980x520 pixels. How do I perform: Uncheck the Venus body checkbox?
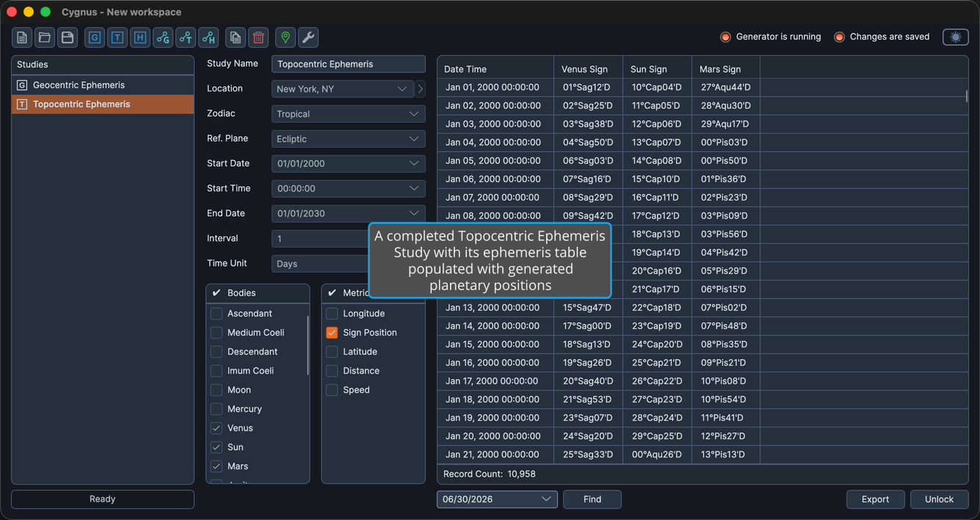coord(217,428)
